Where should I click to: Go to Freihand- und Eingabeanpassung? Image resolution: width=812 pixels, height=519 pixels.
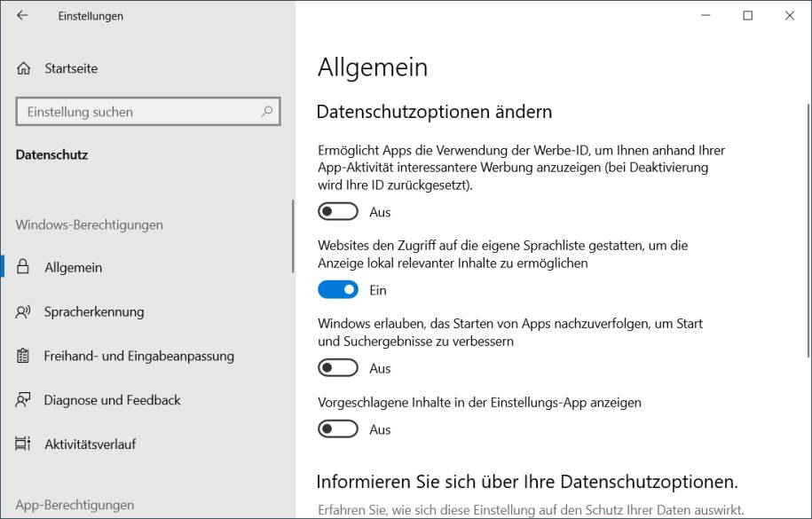(138, 356)
